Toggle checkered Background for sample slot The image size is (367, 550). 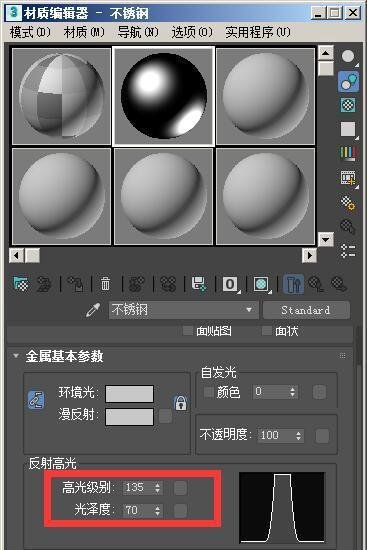tap(348, 105)
